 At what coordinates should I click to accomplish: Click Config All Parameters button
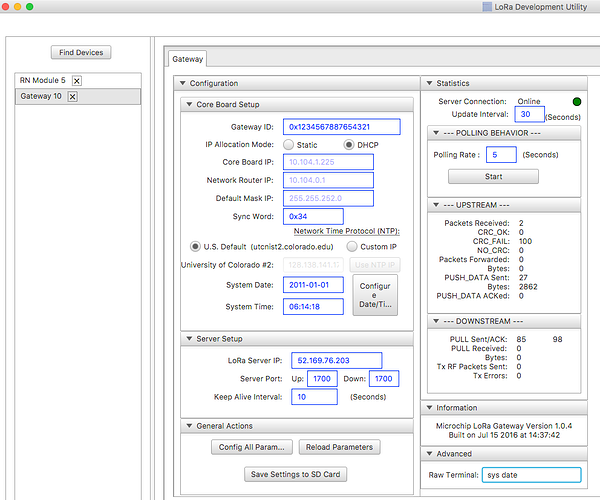click(x=252, y=447)
